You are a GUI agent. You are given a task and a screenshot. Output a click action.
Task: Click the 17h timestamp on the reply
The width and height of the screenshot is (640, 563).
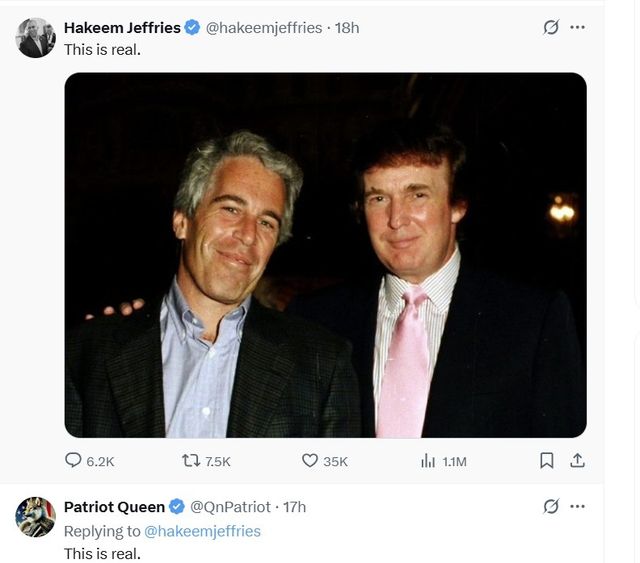[294, 507]
